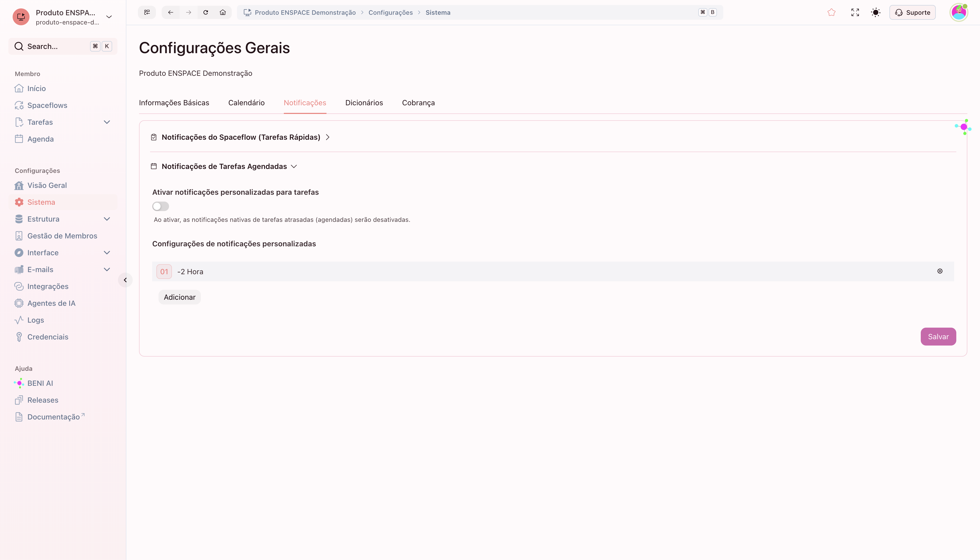
Task: Expand the Tarefas submenu chevron
Action: [107, 122]
